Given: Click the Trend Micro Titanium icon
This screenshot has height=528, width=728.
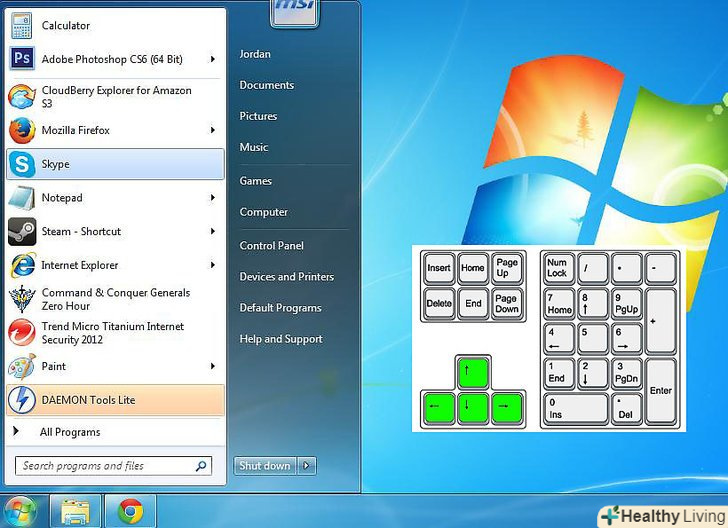Looking at the screenshot, I should click(21, 333).
